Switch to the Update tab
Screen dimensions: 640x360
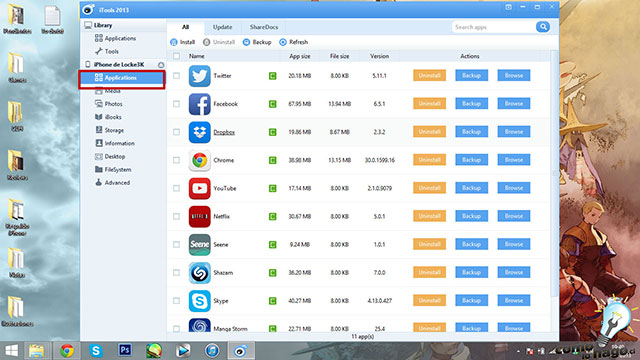pos(222,27)
